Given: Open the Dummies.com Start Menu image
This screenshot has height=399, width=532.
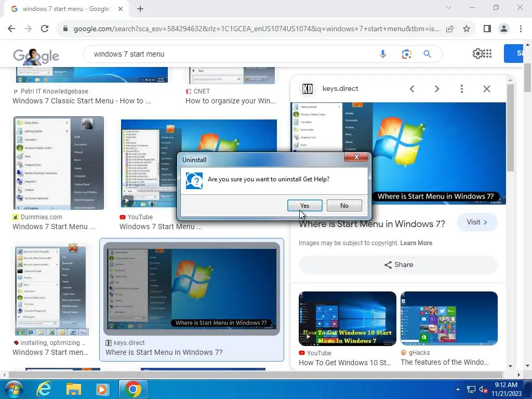Looking at the screenshot, I should click(59, 163).
